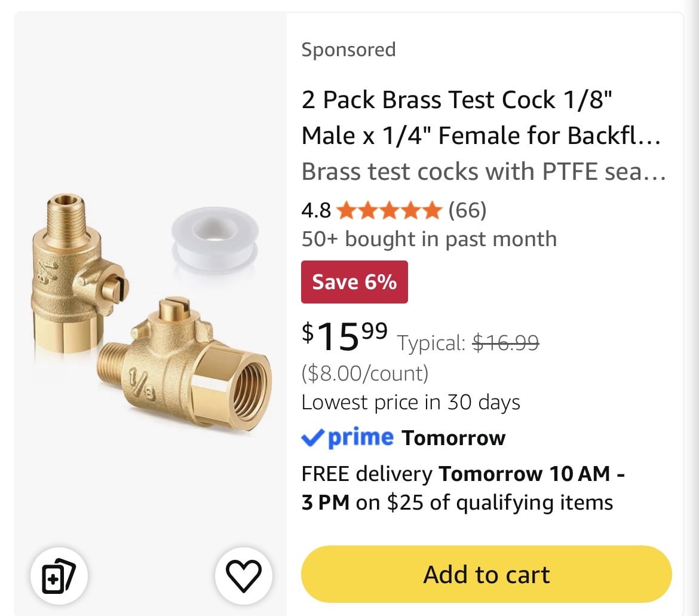The image size is (699, 616).
Task: Click the Sponsored label
Action: pyautogui.click(x=349, y=49)
